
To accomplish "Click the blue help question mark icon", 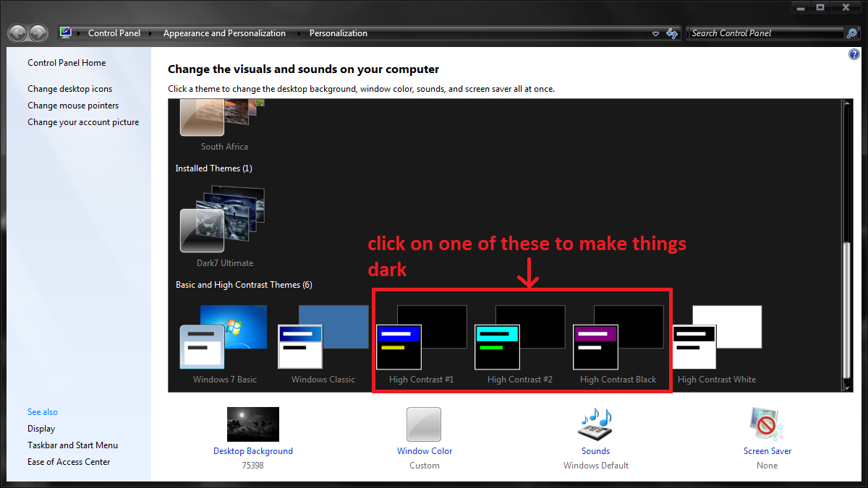I will pyautogui.click(x=853, y=55).
